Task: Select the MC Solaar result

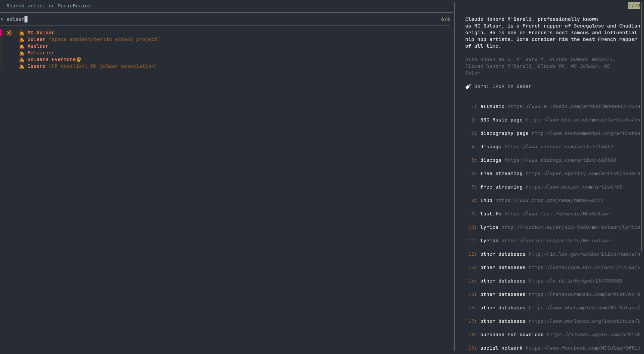Action: [41, 33]
